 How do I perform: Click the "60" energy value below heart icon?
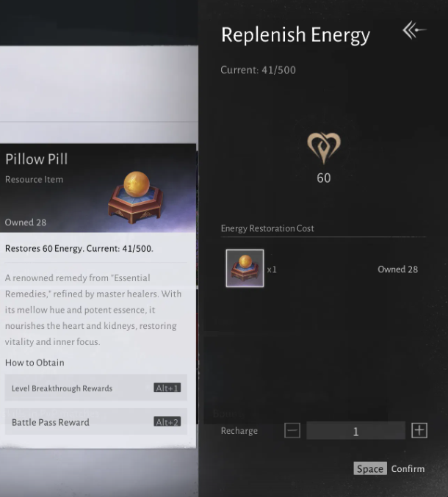(x=324, y=178)
